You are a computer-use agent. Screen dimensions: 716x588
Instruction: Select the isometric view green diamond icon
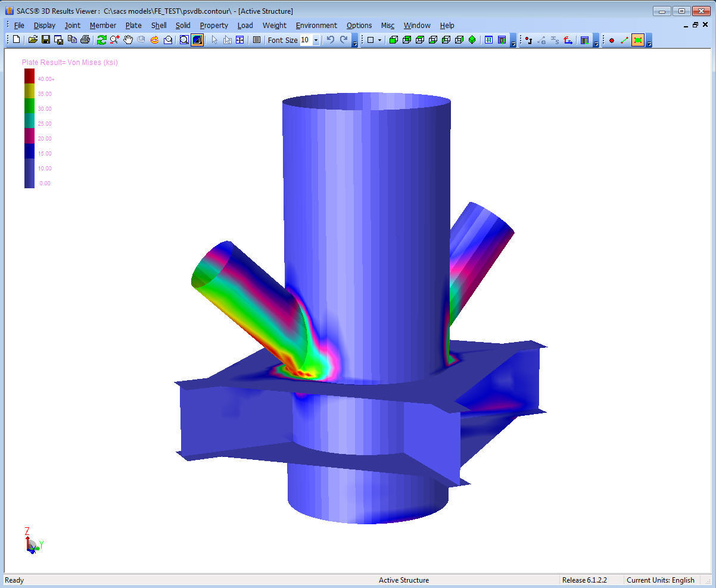472,40
